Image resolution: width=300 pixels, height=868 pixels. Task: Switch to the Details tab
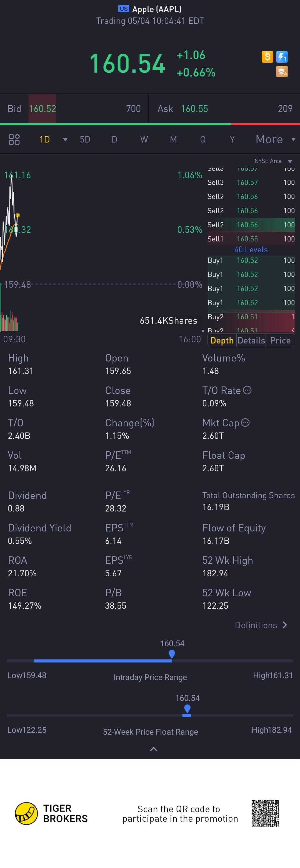pos(251,341)
